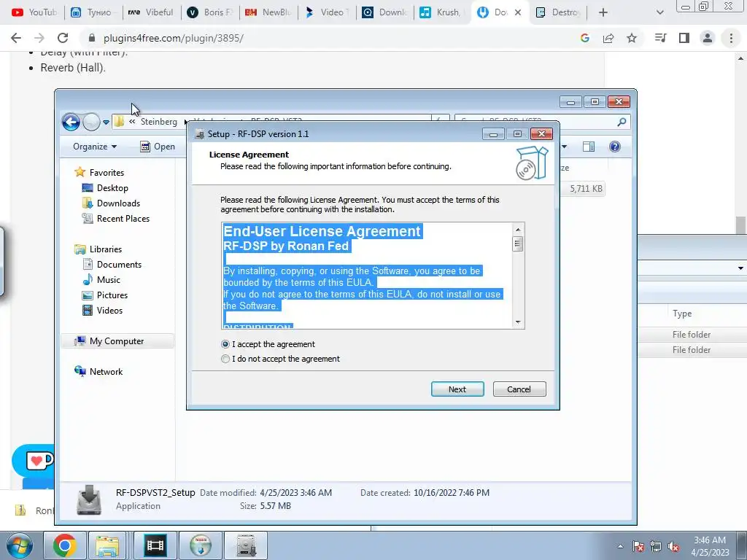
Task: Open Chrome three-dot menu
Action: point(731,38)
